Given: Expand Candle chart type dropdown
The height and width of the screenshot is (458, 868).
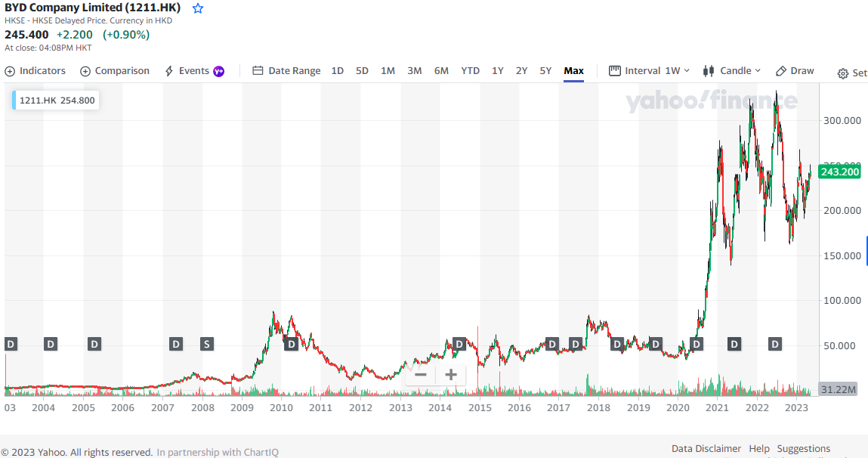Looking at the screenshot, I should point(731,71).
